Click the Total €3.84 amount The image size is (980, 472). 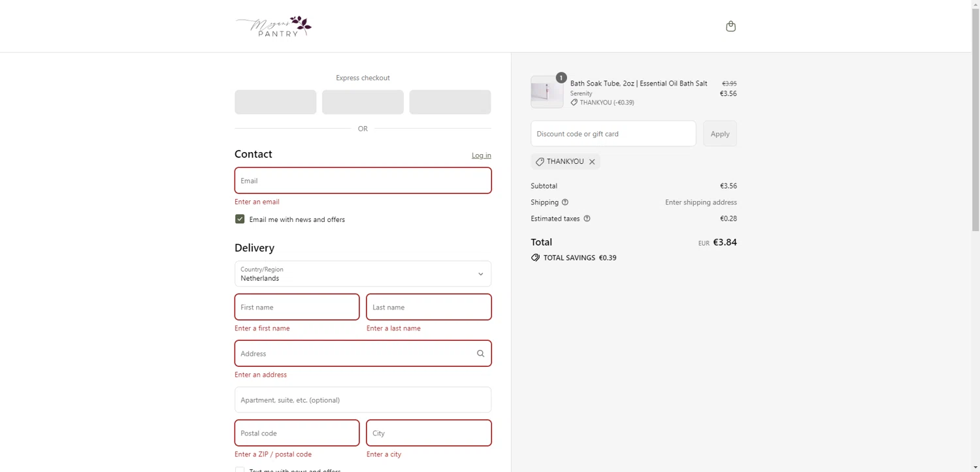[x=725, y=242]
